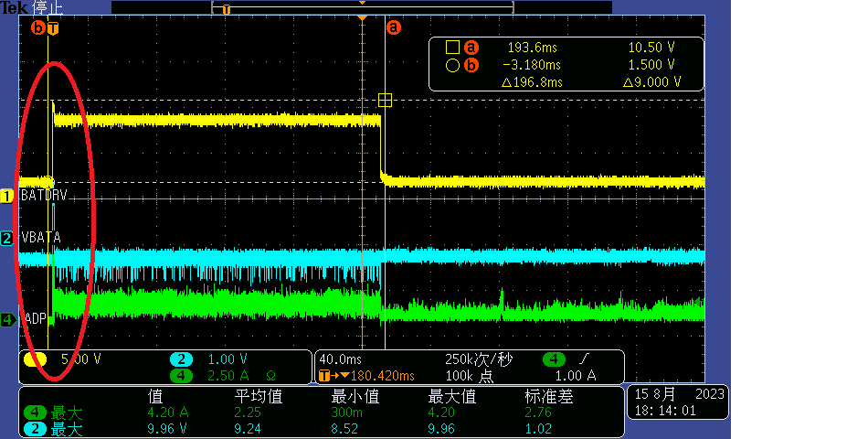
Task: Click the -3.180ms cursor b time value
Action: coord(532,66)
